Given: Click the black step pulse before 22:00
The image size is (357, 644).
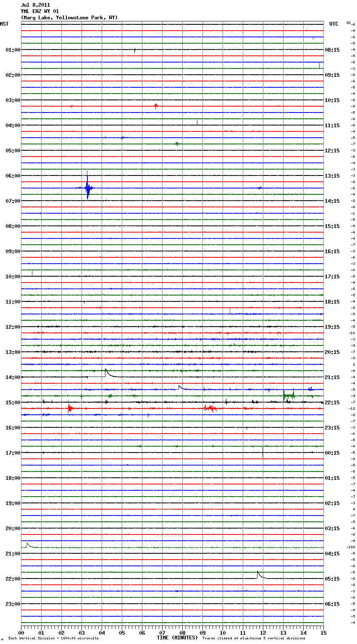Looking at the screenshot, I should coord(258,574).
